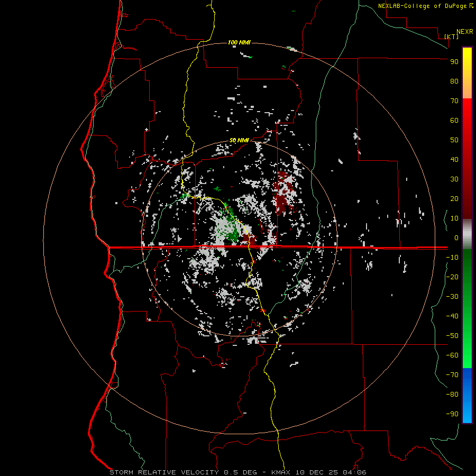
Task: Click the -60 value on the velocity scale
Action: tap(452, 355)
